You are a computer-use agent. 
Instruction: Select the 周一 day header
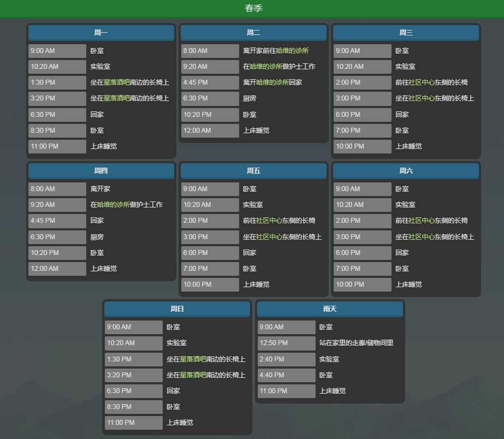click(101, 32)
